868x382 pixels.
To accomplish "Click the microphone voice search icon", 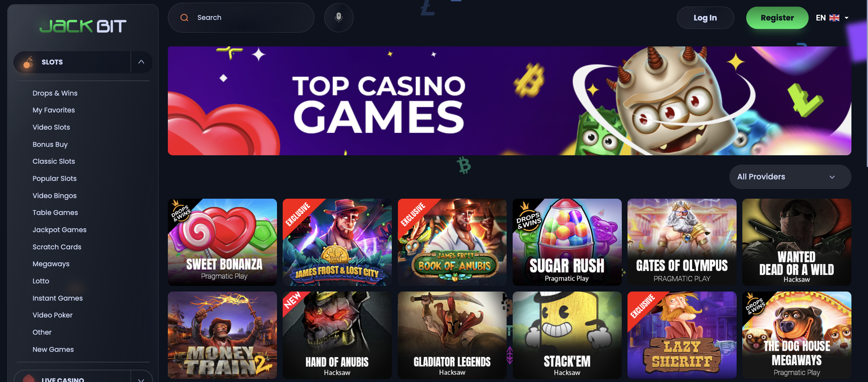I will pos(339,17).
